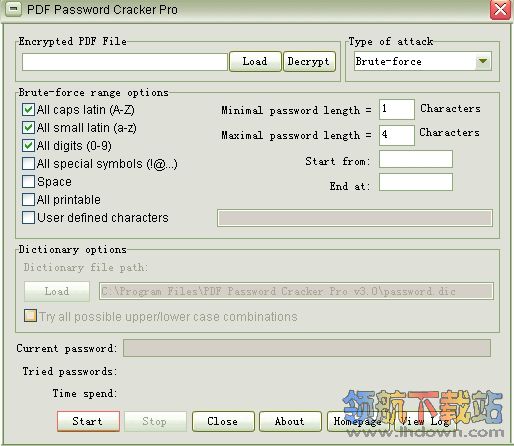The height and width of the screenshot is (446, 514).
Task: Start the password cracking
Action: (x=88, y=421)
